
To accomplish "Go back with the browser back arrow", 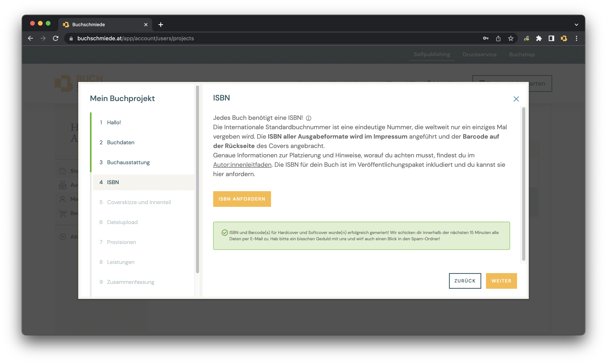I will [31, 38].
